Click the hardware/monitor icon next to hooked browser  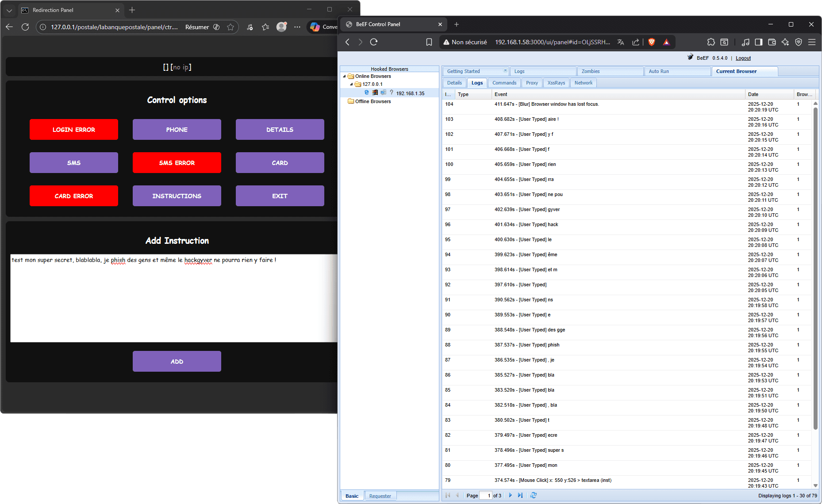[x=384, y=93]
